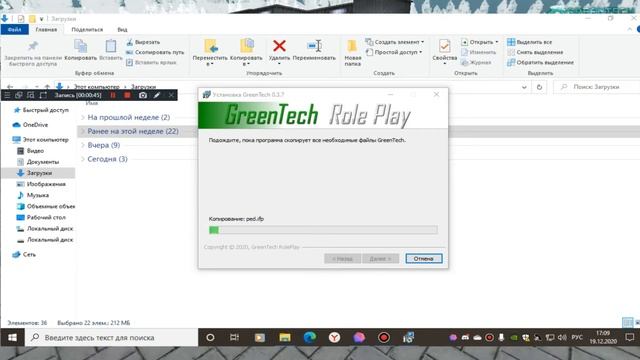Click Cancel (Отмена) in GreenTech installer
Image resolution: width=640 pixels, height=360 pixels.
(424, 258)
